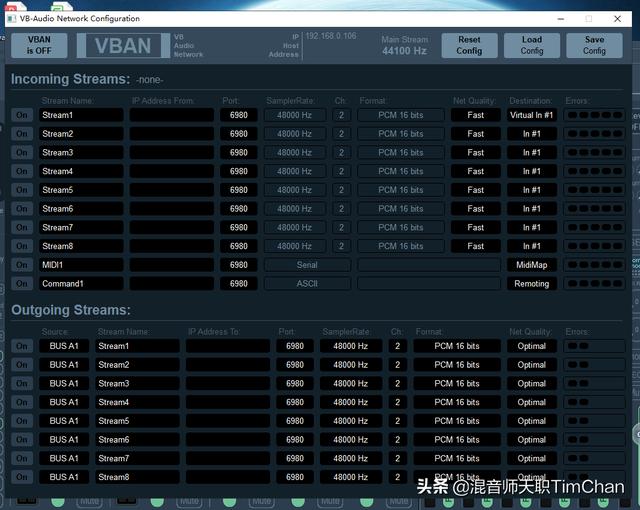The width and height of the screenshot is (640, 510).
Task: Open the Remoting destination for Command1
Action: [531, 284]
